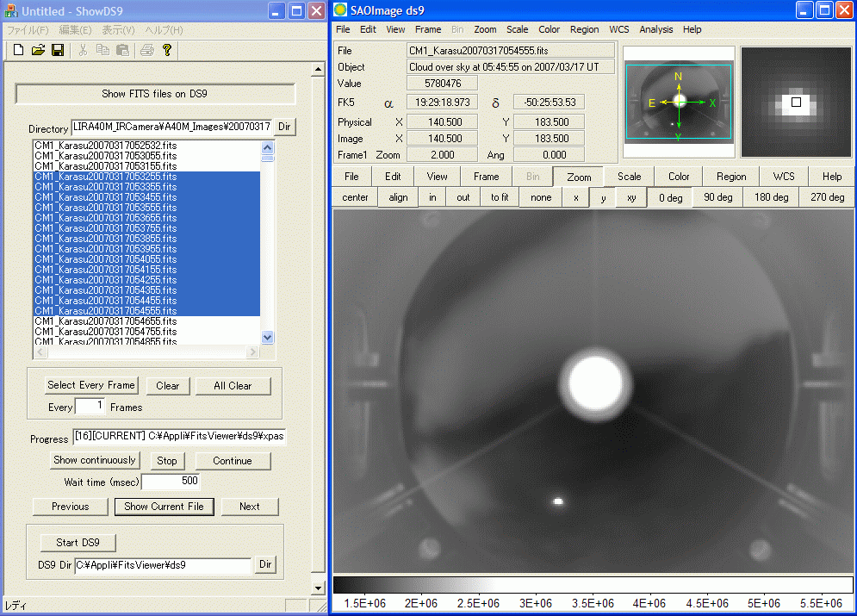Open the Zoom menu in ds9 menu bar
This screenshot has width=857, height=616.
tap(485, 29)
